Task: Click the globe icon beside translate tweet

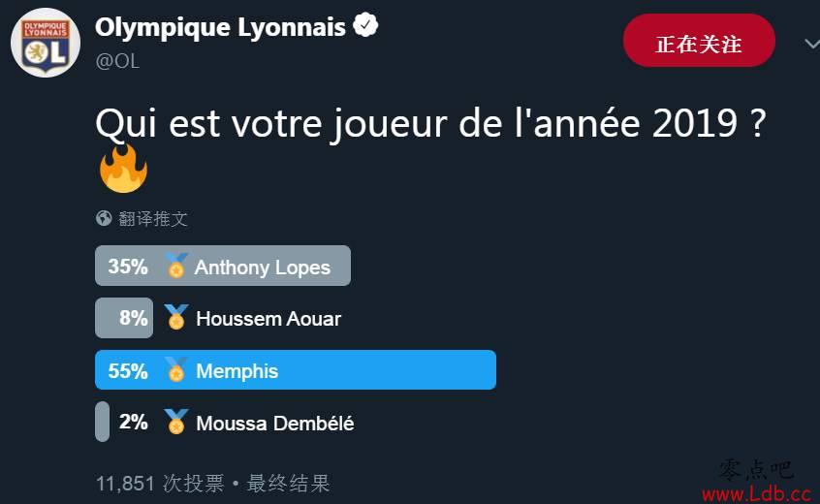Action: (x=104, y=218)
